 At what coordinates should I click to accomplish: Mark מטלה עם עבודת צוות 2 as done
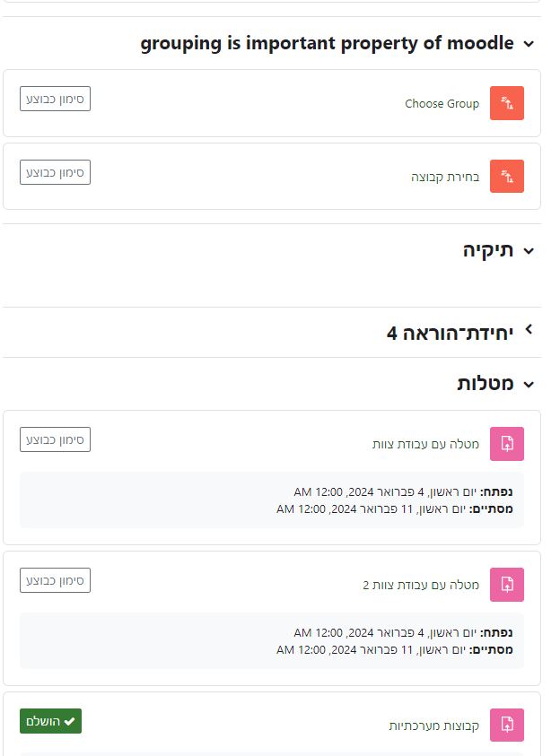pos(55,580)
